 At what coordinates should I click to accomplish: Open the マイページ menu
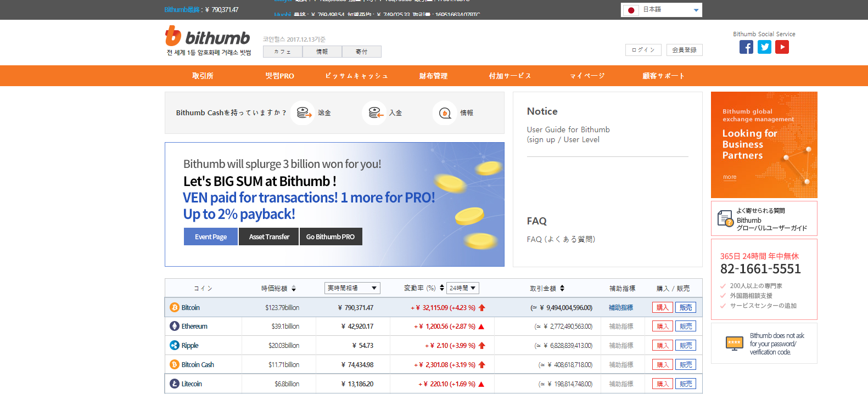click(x=587, y=76)
